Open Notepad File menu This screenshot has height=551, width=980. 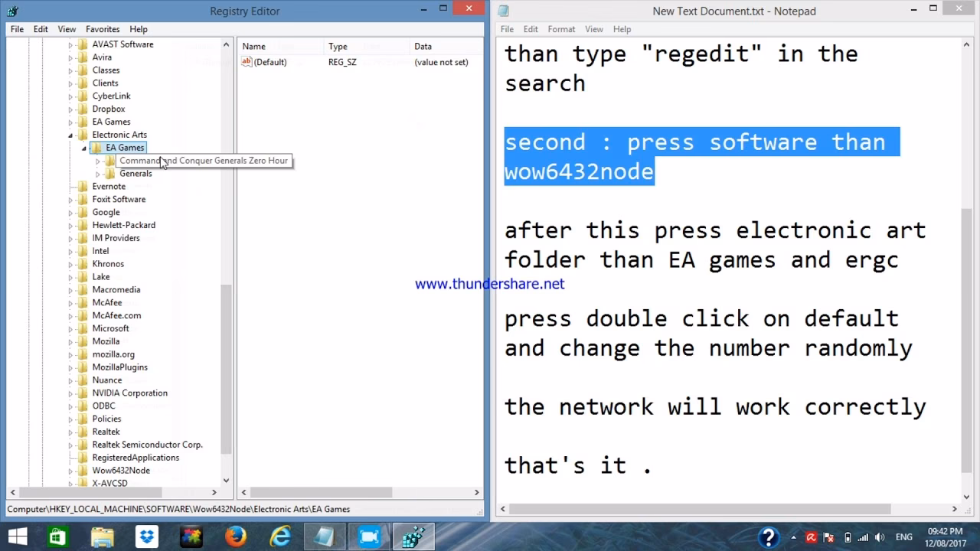click(x=507, y=29)
